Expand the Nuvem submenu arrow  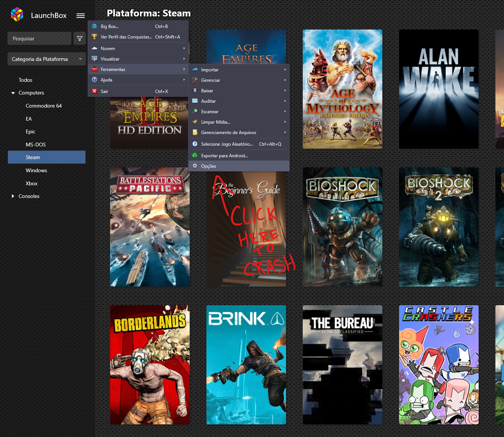[184, 48]
